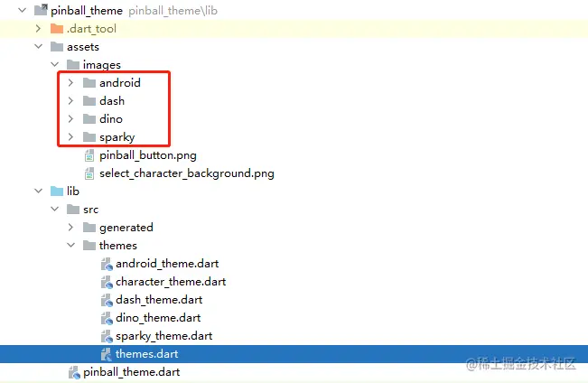Image resolution: width=588 pixels, height=383 pixels.
Task: Click the dash folder icon
Action: tap(89, 100)
